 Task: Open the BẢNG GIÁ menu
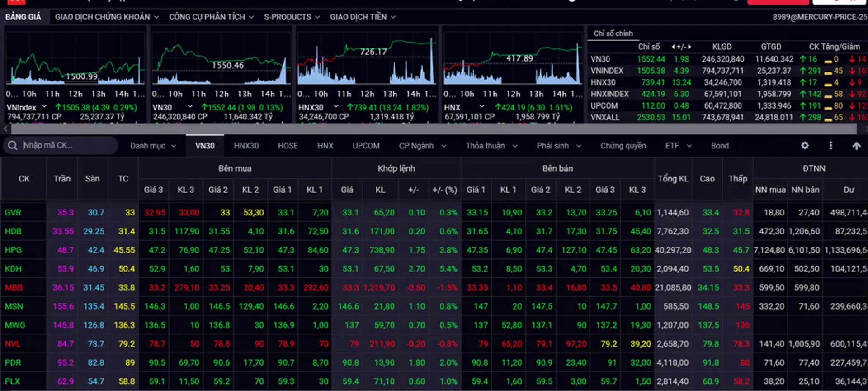tap(23, 17)
